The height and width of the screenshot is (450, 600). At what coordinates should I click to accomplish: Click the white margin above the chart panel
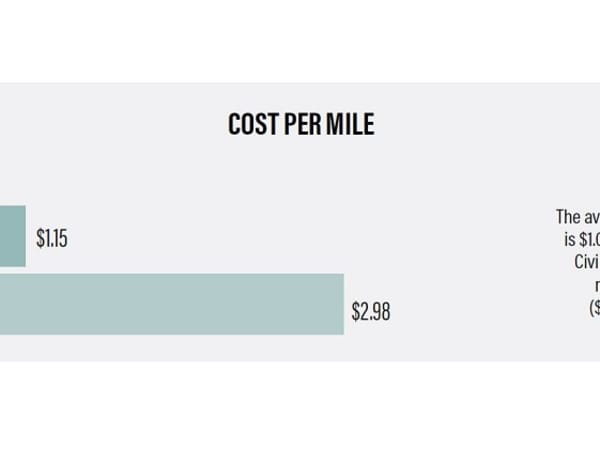300,40
